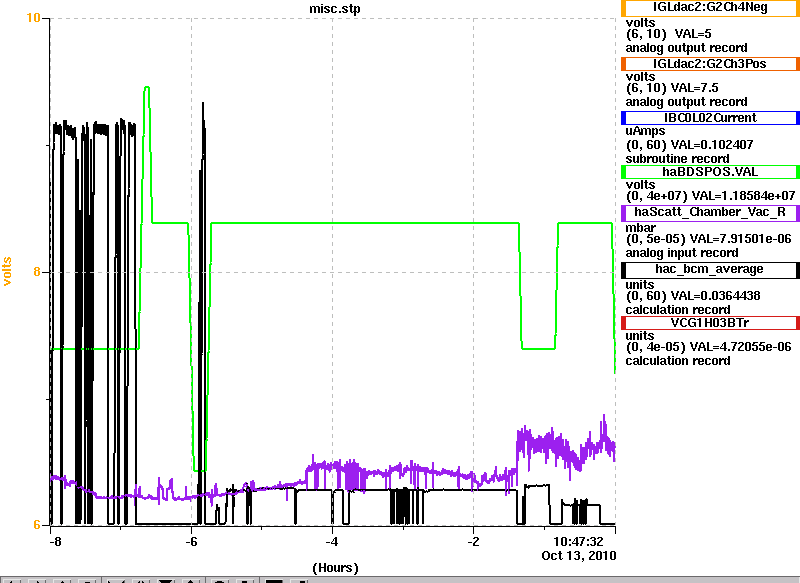Click the uAmps units label
Screen dimensions: 800x583
(x=645, y=132)
